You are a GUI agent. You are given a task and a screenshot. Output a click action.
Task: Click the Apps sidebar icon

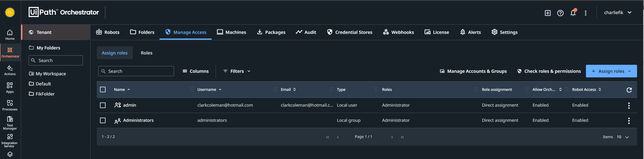pos(10,88)
